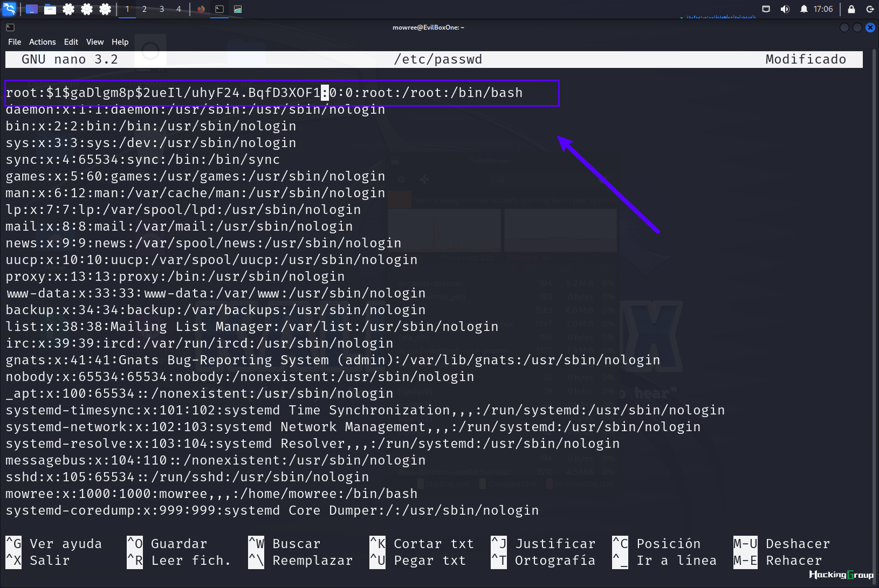
Task: Click the /etc/passwd filename in header
Action: point(438,59)
